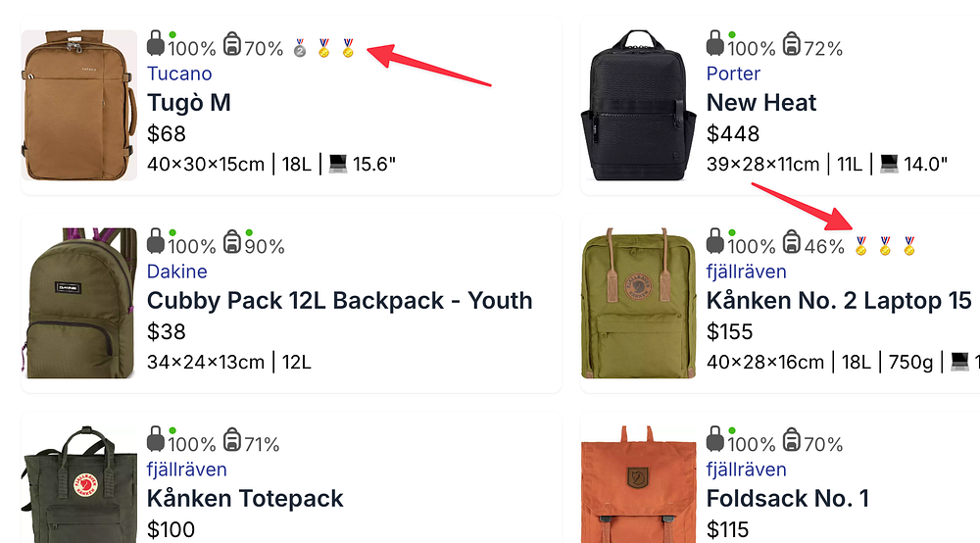Open the Tucano brand link
The width and height of the screenshot is (980, 543).
point(179,74)
